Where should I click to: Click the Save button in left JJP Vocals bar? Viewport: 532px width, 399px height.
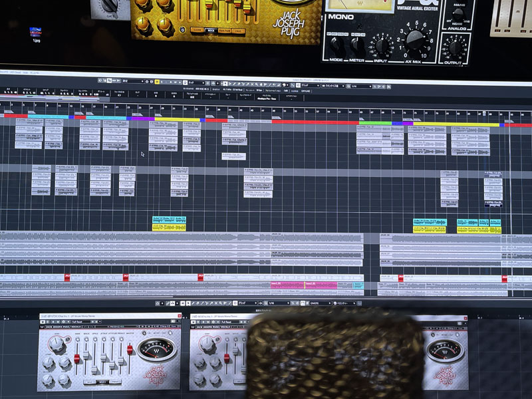[174, 327]
